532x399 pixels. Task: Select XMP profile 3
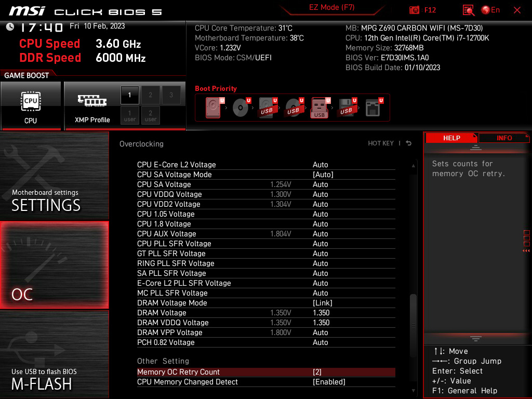point(171,95)
